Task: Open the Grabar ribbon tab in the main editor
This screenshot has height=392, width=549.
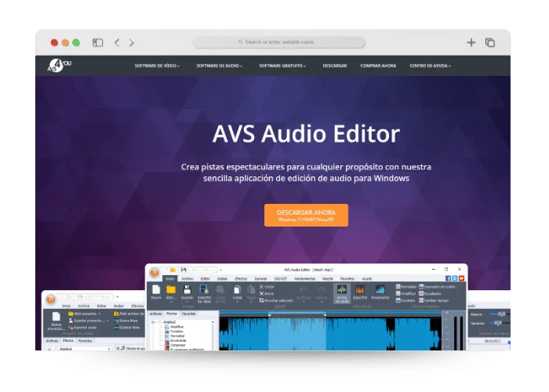Action: [222, 278]
